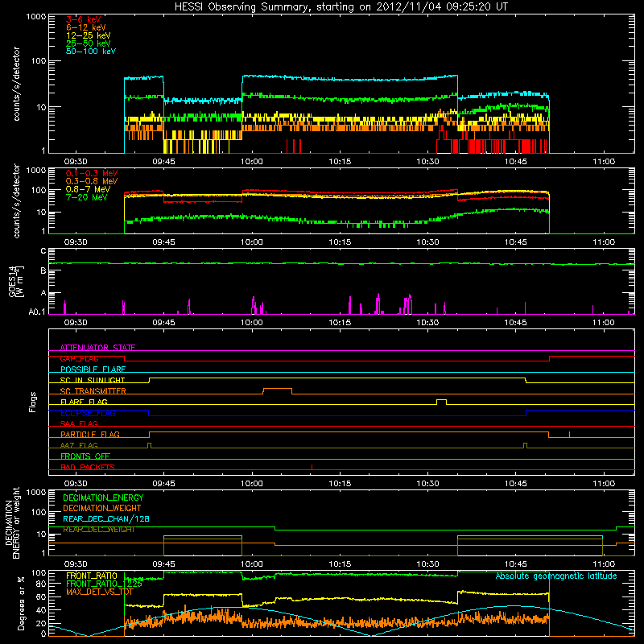Screen dimensions: 644x644
Task: Click counts/s/detector axis label of MeV panel
Action: pos(16,201)
